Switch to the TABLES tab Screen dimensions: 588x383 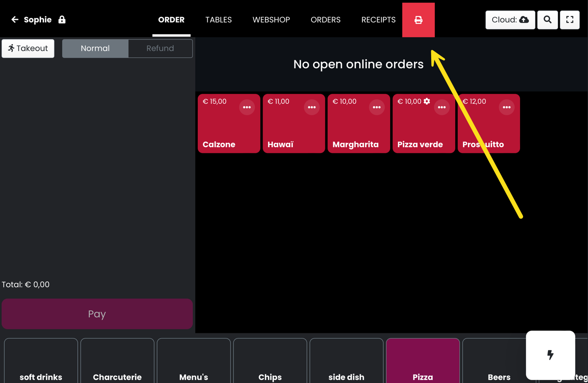219,20
